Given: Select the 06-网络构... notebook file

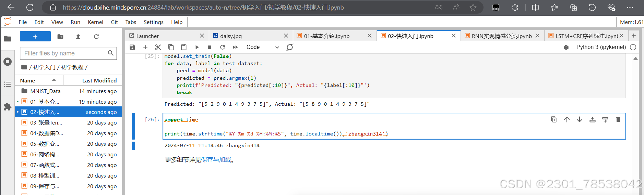Looking at the screenshot, I should tap(69, 154).
